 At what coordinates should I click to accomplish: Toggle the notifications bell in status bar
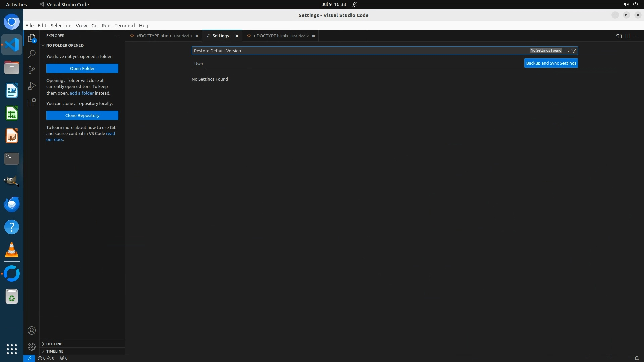tap(636, 358)
